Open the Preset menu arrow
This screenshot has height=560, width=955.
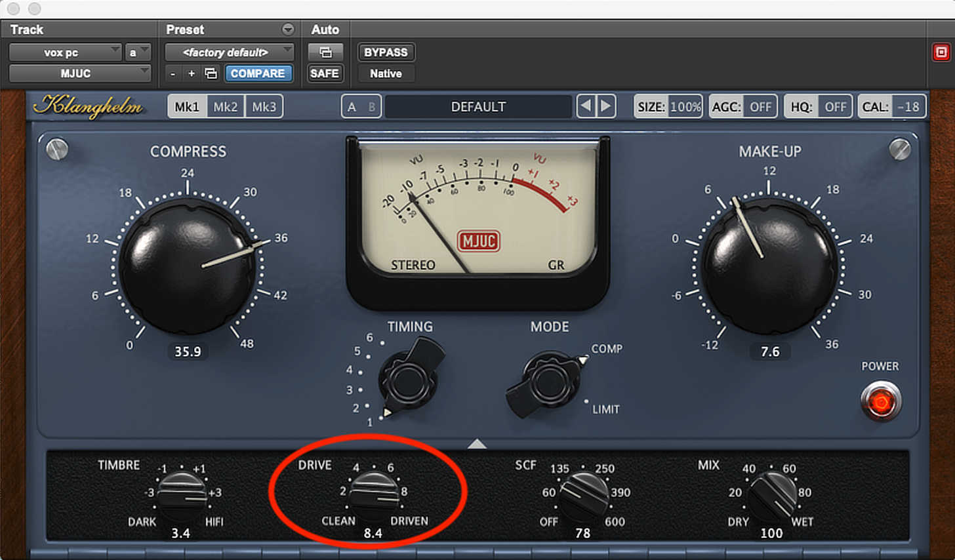(x=288, y=30)
